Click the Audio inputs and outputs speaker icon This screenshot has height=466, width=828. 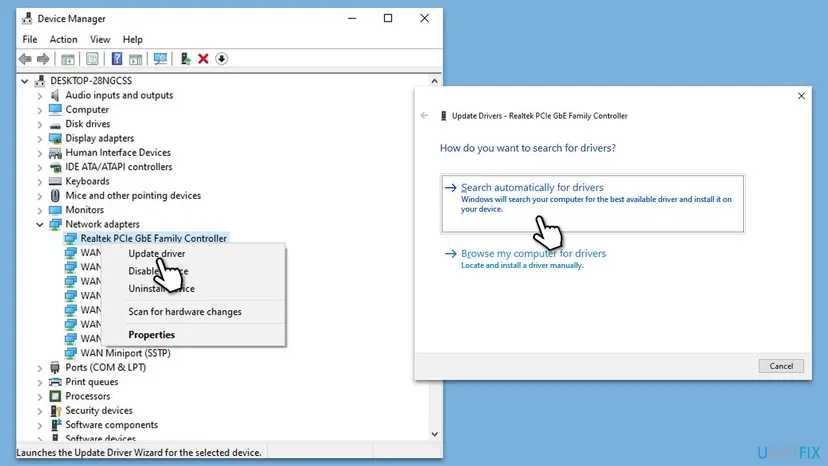click(55, 95)
